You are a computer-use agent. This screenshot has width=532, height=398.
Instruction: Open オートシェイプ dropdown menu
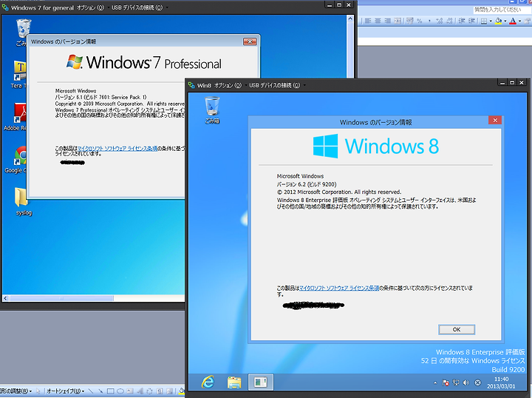point(66,391)
